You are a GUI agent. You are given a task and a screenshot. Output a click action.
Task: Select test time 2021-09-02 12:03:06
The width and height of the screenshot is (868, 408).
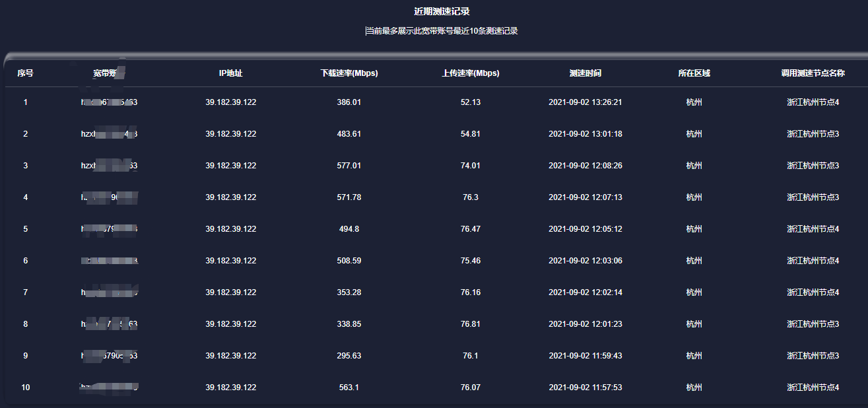pyautogui.click(x=585, y=261)
